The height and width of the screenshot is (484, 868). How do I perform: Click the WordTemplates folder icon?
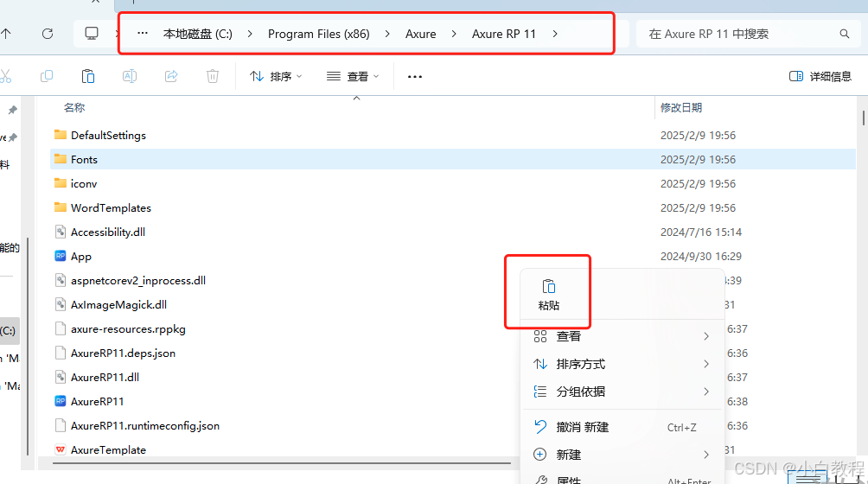click(61, 207)
